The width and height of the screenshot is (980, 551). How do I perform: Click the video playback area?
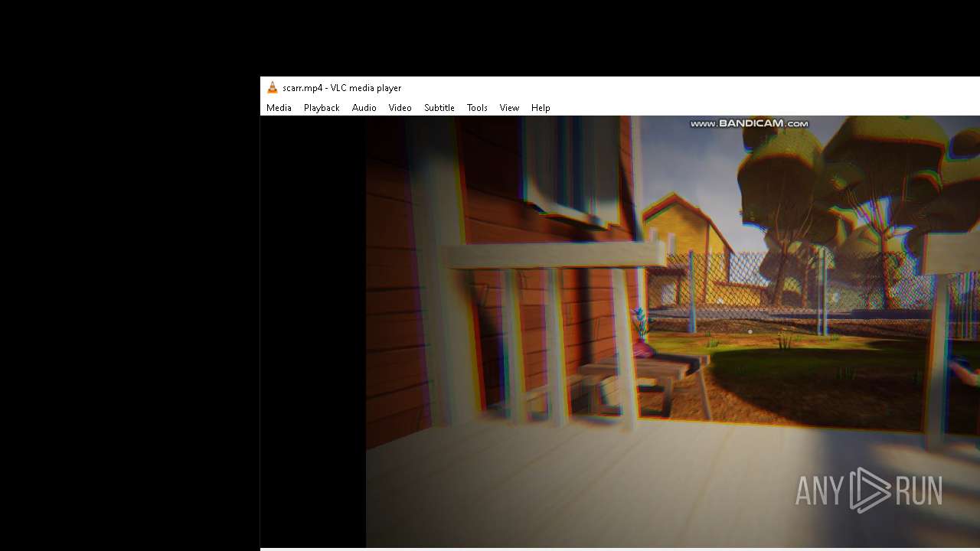point(620,331)
